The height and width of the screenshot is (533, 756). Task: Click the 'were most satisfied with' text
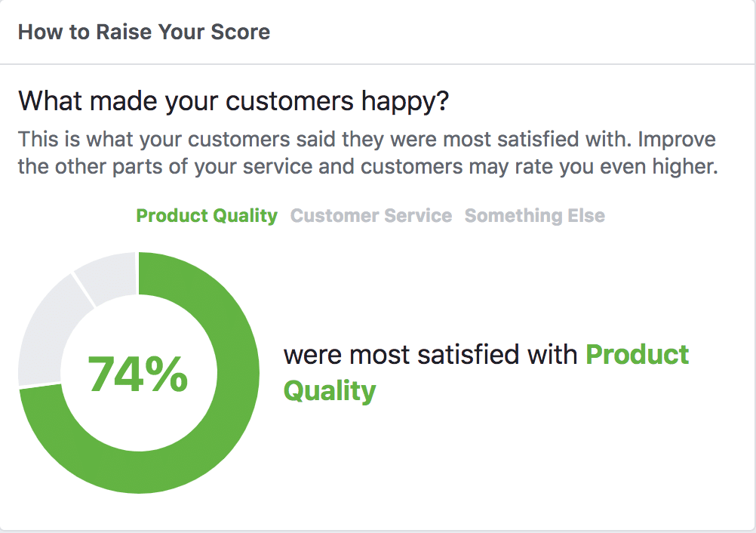(x=430, y=355)
